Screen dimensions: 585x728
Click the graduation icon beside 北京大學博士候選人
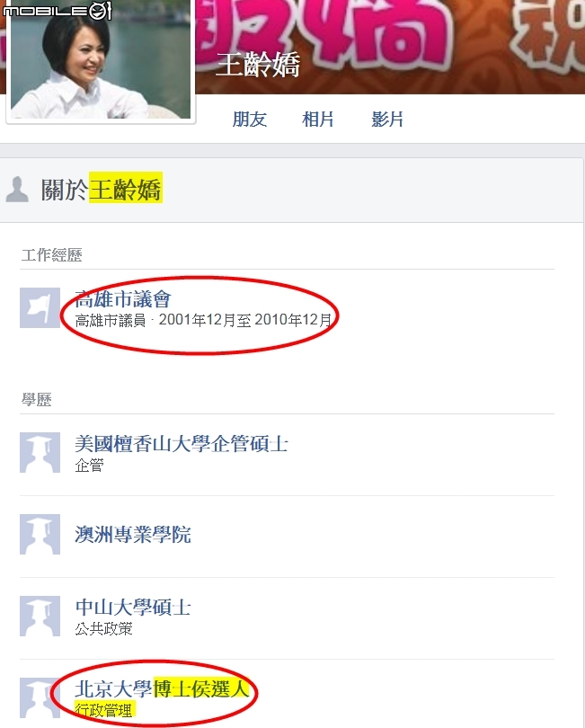pos(40,697)
